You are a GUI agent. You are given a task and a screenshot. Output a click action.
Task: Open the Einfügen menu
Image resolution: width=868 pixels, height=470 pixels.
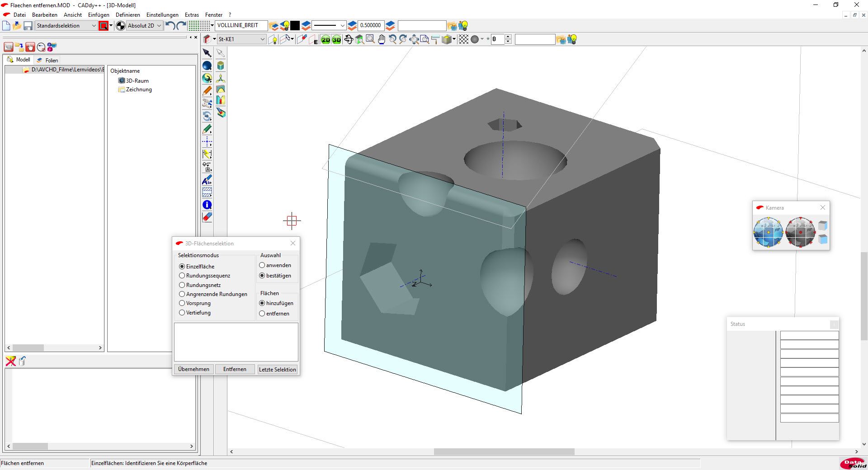pos(99,15)
